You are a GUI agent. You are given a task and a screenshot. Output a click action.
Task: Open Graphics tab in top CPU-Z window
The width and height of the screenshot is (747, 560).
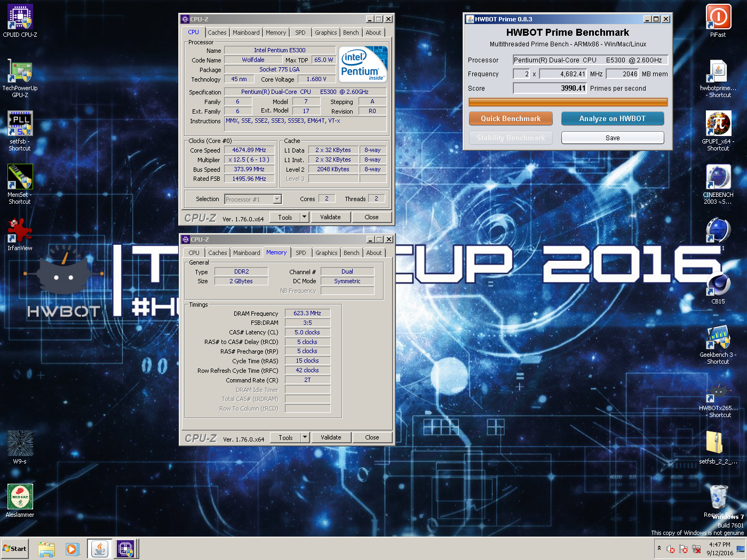pyautogui.click(x=326, y=33)
